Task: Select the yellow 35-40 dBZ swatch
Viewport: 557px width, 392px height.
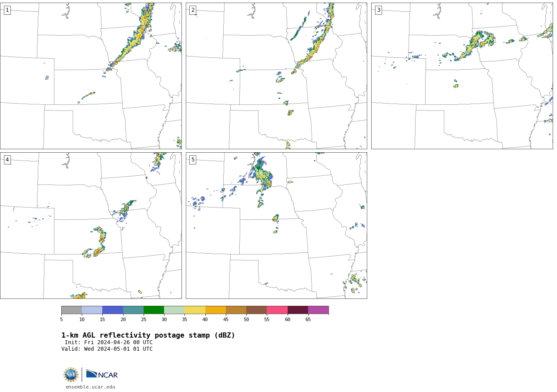Action: (195, 310)
